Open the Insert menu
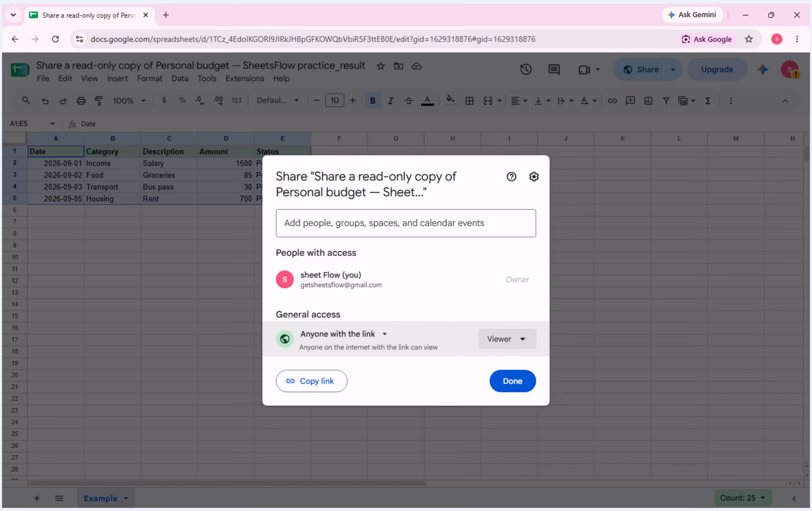The height and width of the screenshot is (511, 812). tap(117, 79)
